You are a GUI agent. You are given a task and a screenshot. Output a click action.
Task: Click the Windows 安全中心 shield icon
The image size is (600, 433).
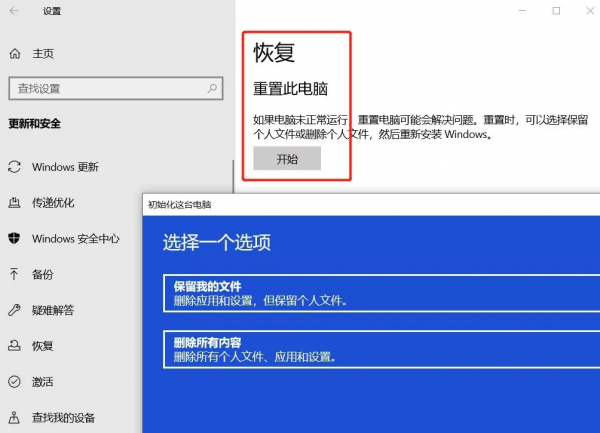tap(14, 238)
